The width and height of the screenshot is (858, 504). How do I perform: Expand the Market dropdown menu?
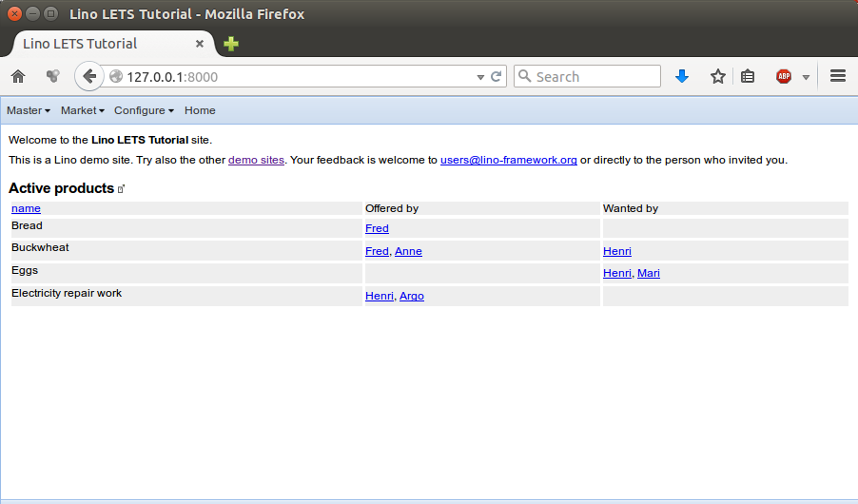point(83,110)
